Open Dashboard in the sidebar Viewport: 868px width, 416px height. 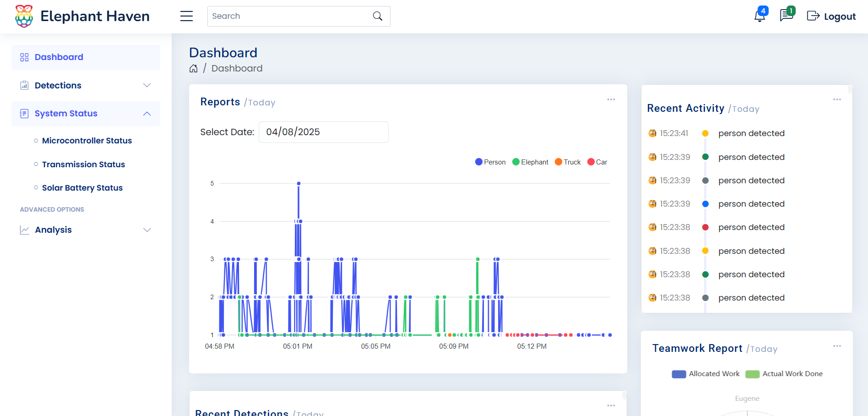point(86,57)
